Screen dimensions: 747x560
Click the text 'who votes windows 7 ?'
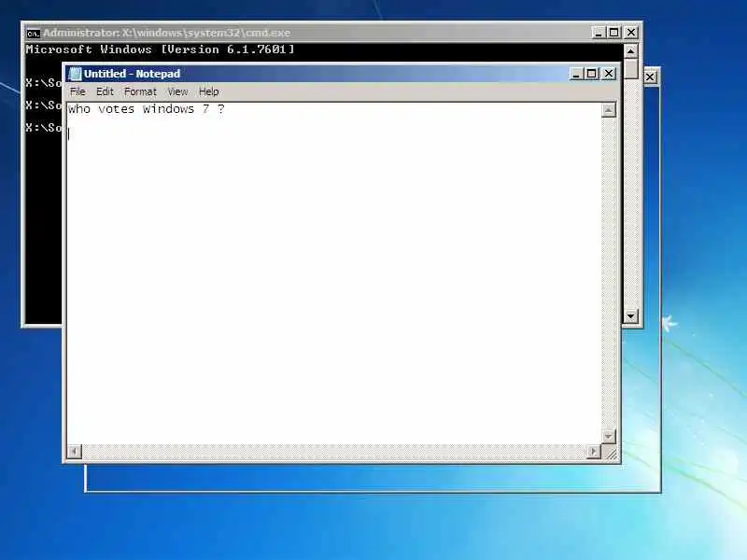coord(146,109)
